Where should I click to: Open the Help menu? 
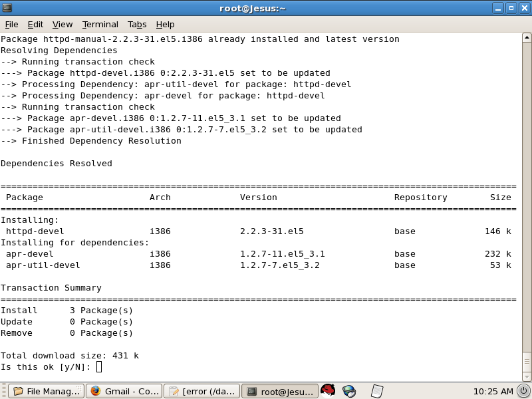pyautogui.click(x=165, y=25)
